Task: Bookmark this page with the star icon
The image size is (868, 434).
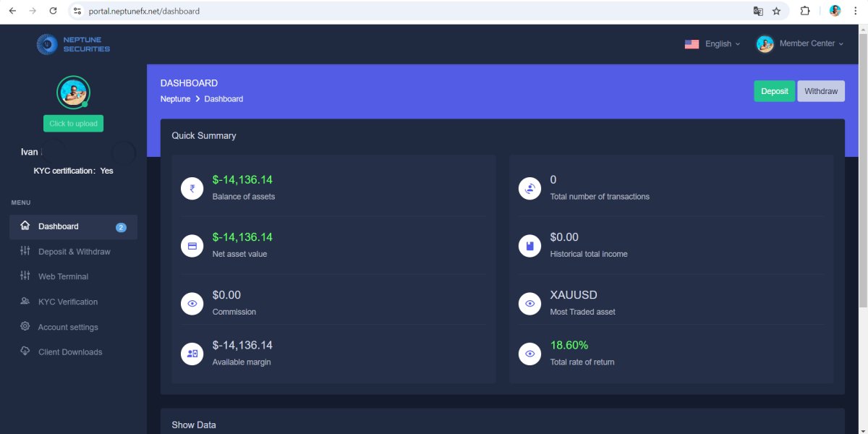Action: tap(777, 11)
